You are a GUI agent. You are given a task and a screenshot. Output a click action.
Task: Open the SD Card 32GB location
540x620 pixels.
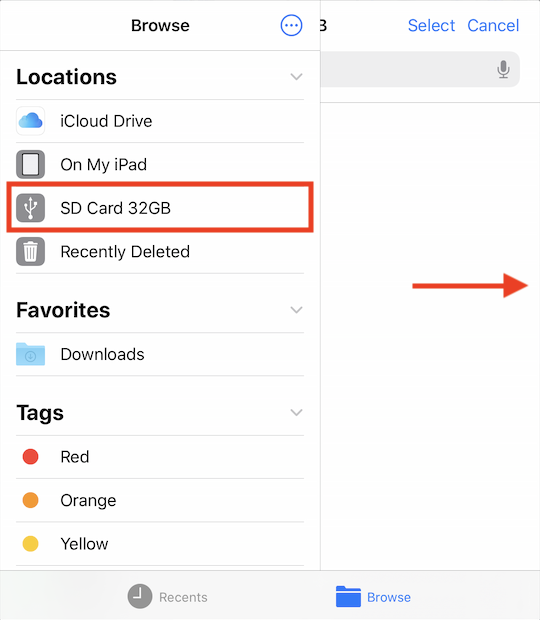click(x=160, y=207)
